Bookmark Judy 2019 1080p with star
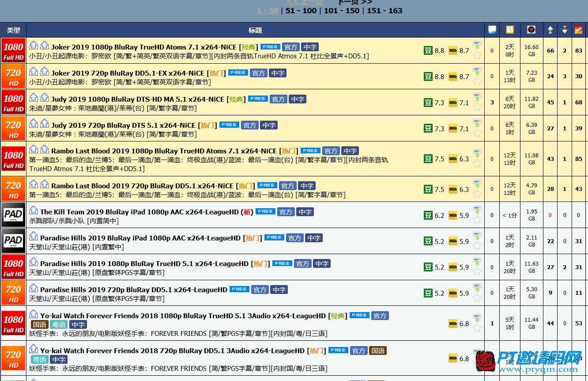Image resolution: width=588 pixels, height=381 pixels. pyautogui.click(x=477, y=107)
